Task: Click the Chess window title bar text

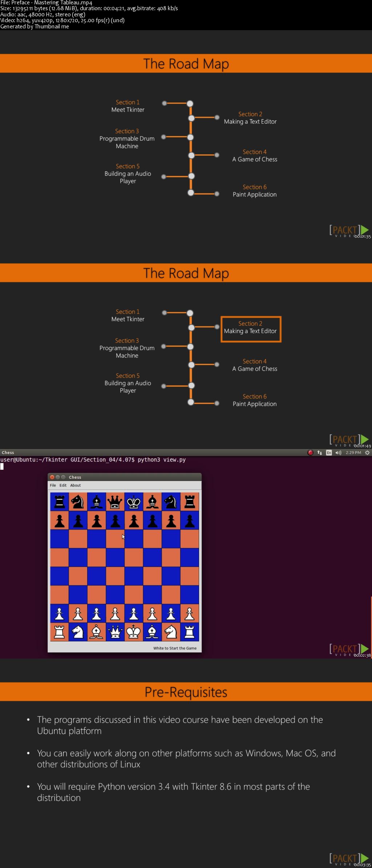Action: tap(75, 477)
